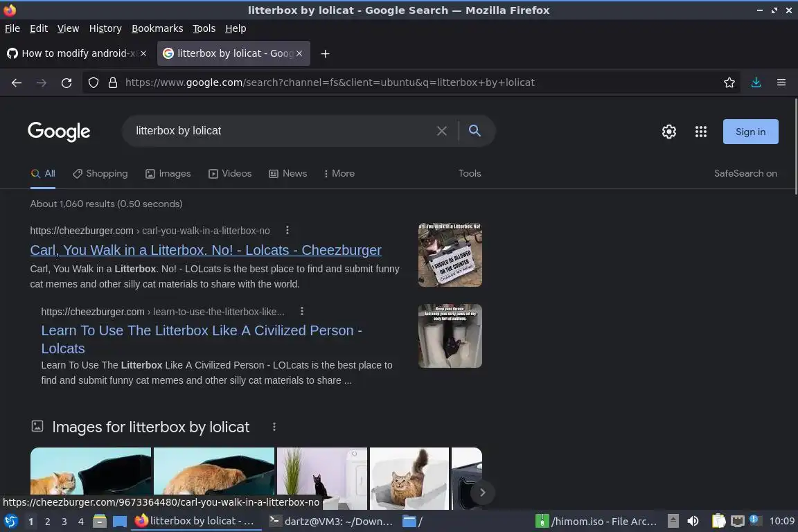Click the clipboard manager tray icon
798x532 pixels.
pyautogui.click(x=718, y=522)
